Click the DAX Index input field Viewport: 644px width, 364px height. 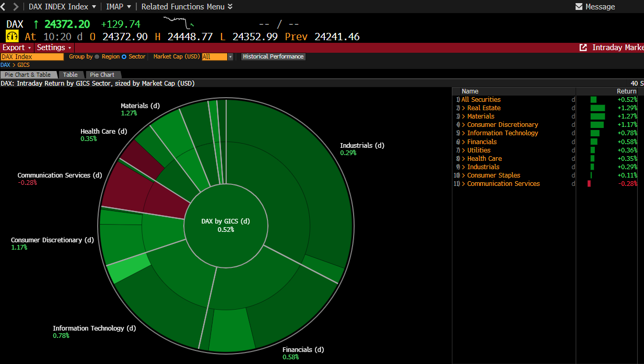coord(32,57)
